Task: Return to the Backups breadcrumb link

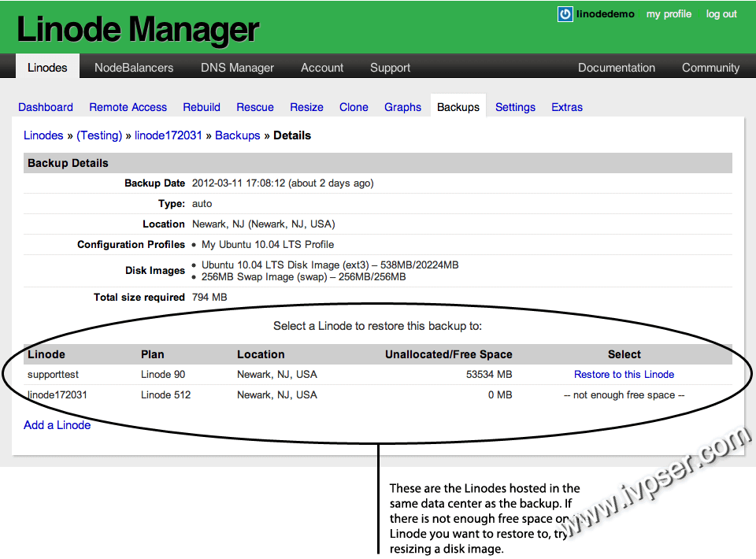Action: coord(238,135)
